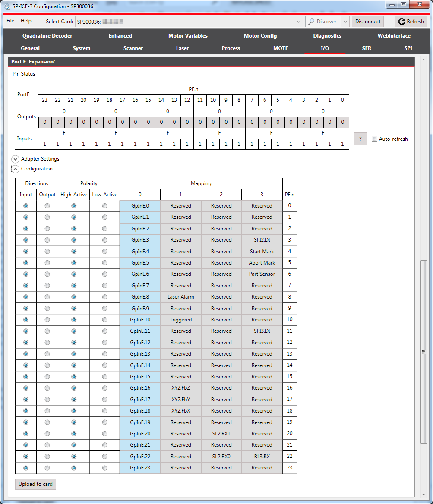433x504 pixels.
Task: Open the Discover split dropdown arrow
Action: tap(345, 22)
